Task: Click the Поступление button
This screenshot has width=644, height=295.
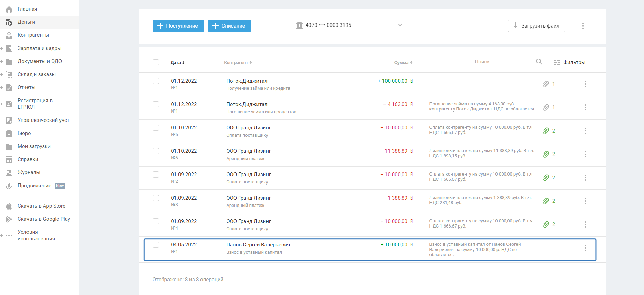Action: click(x=178, y=26)
